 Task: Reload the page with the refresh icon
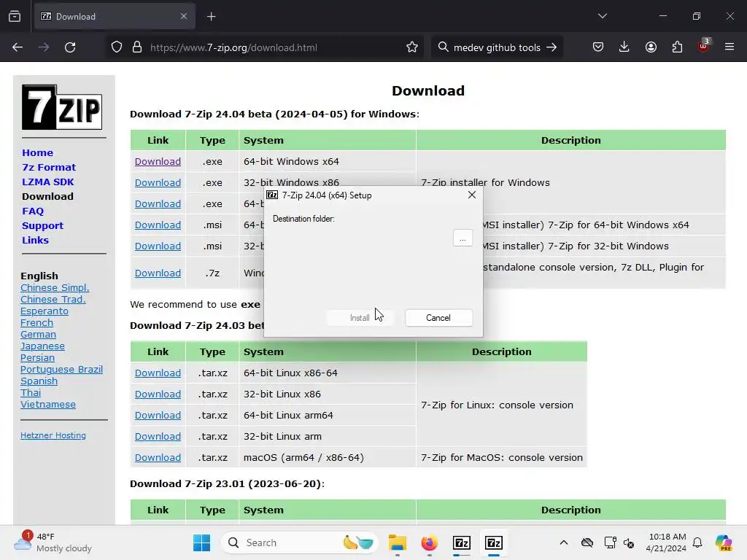(x=70, y=47)
